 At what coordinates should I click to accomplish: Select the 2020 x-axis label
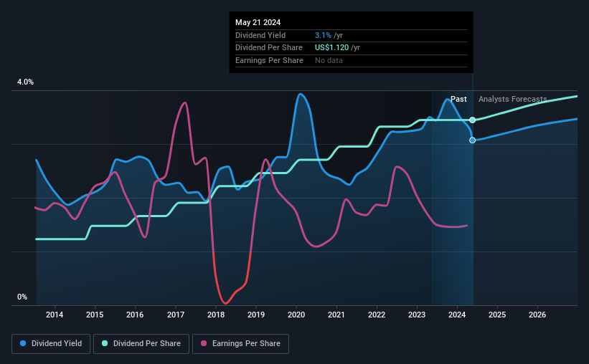tap(296, 315)
